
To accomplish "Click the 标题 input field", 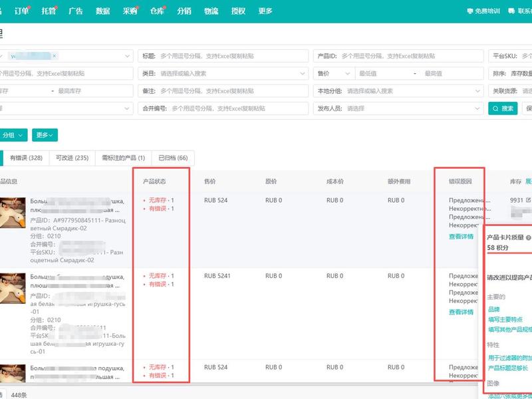I will [223, 56].
